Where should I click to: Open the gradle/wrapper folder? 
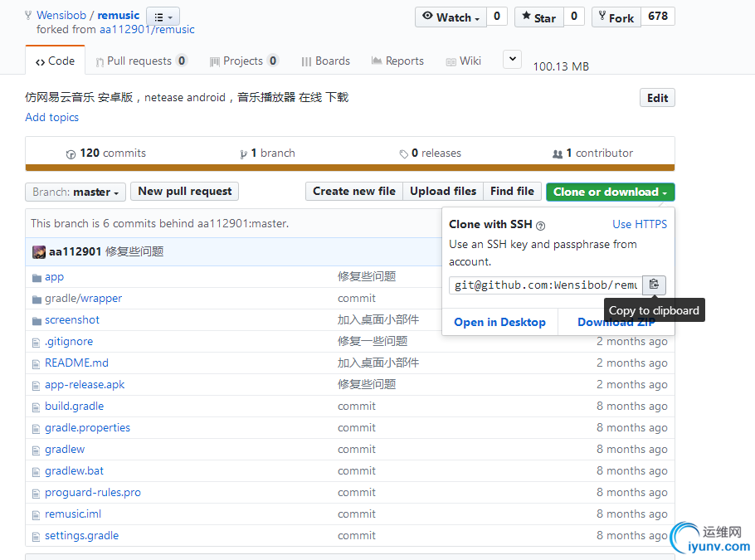tap(83, 299)
